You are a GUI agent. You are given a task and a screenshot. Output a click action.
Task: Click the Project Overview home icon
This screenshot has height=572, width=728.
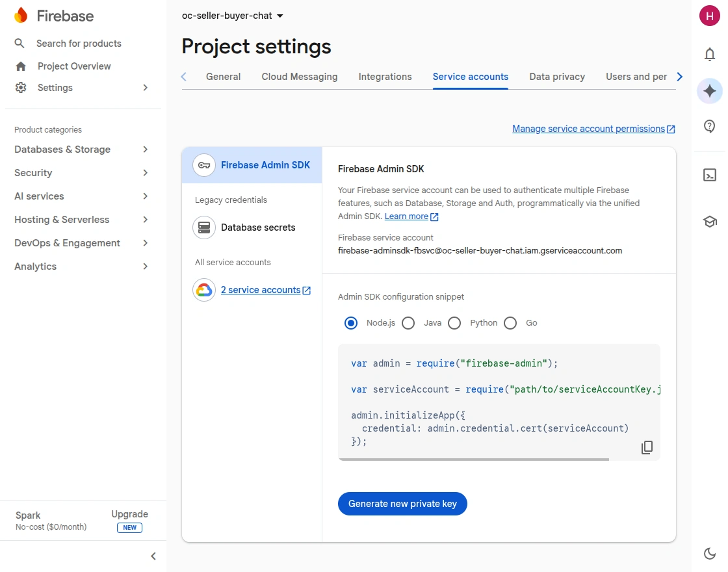(x=20, y=66)
